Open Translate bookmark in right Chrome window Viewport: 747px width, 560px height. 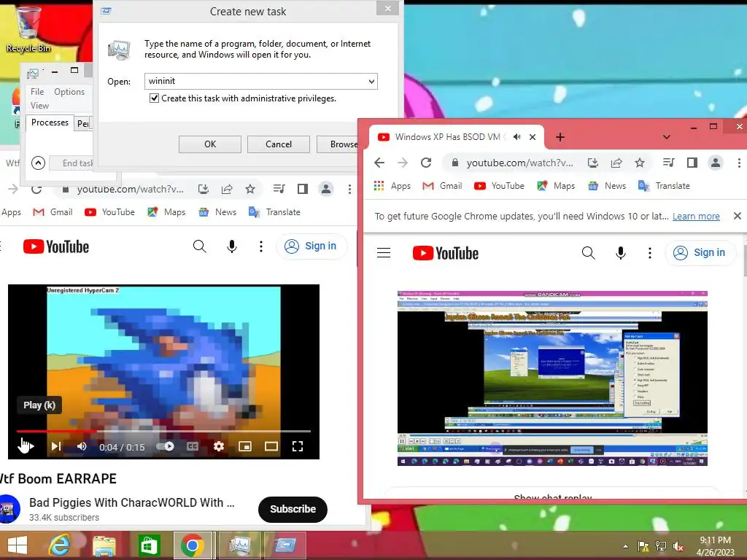(x=664, y=186)
